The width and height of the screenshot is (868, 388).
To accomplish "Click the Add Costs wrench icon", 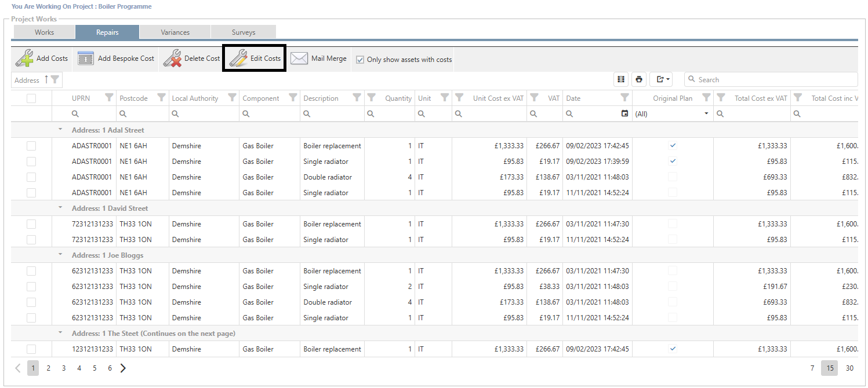I will pos(24,58).
